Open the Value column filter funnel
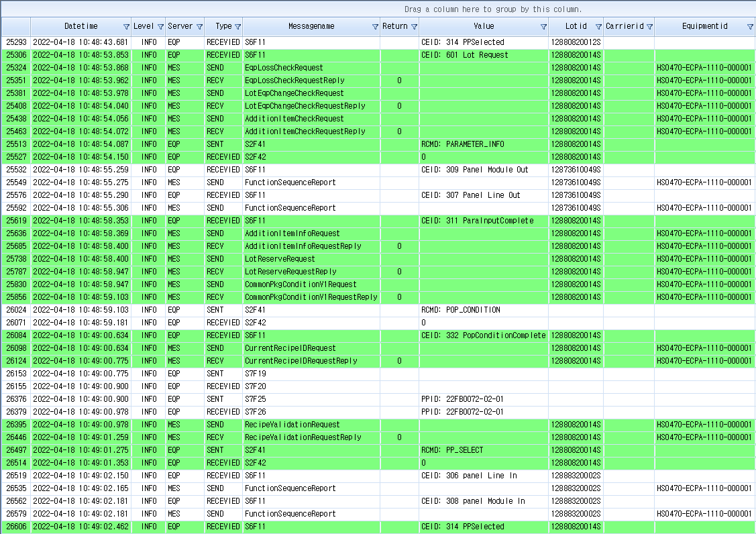The width and height of the screenshot is (756, 534). point(543,27)
